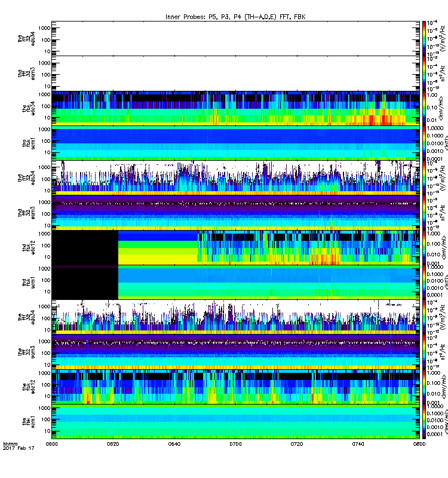Click the 'the fbk edc12' panel label
Viewport: 448px width, 478px height.
29,387
